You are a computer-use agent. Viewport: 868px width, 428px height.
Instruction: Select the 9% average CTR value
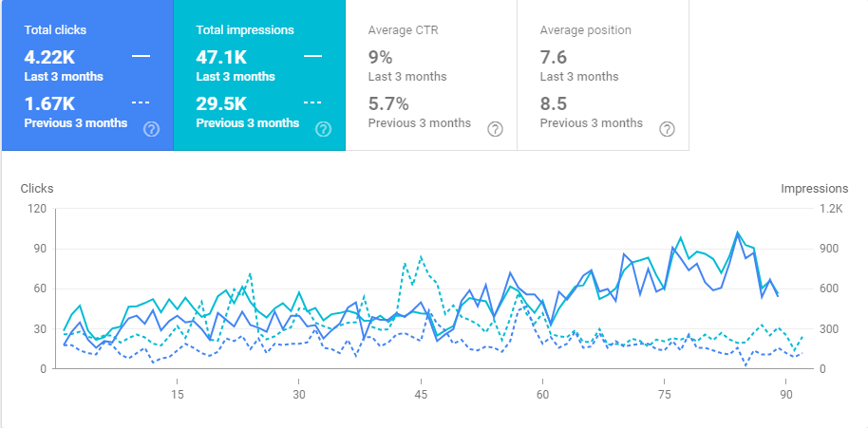click(x=379, y=56)
